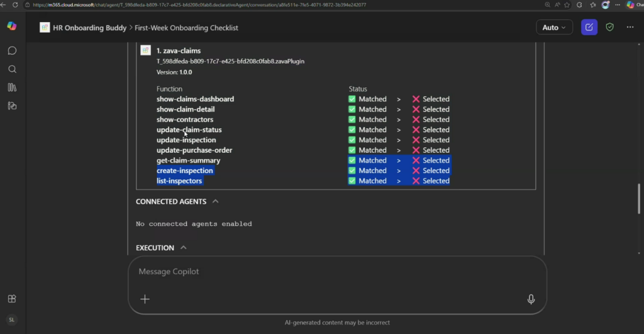Open the Chat icon in left sidebar
This screenshot has width=644, height=334.
point(12,50)
